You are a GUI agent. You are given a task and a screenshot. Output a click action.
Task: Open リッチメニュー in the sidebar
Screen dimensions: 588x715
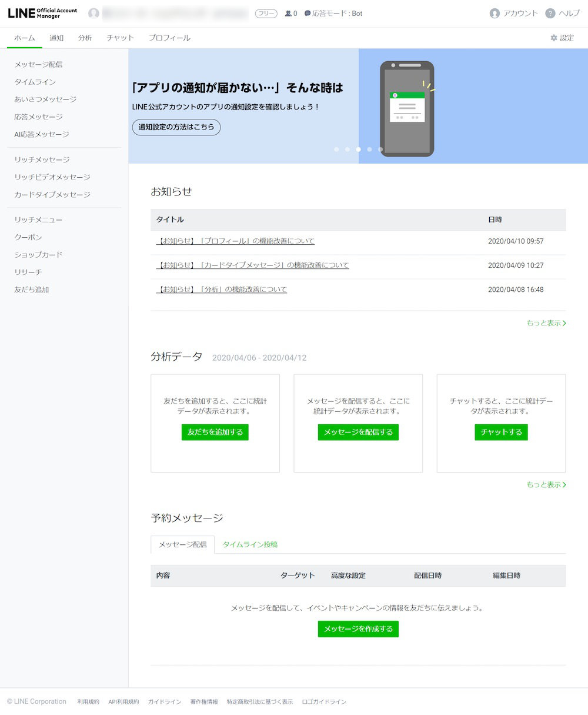pos(38,220)
